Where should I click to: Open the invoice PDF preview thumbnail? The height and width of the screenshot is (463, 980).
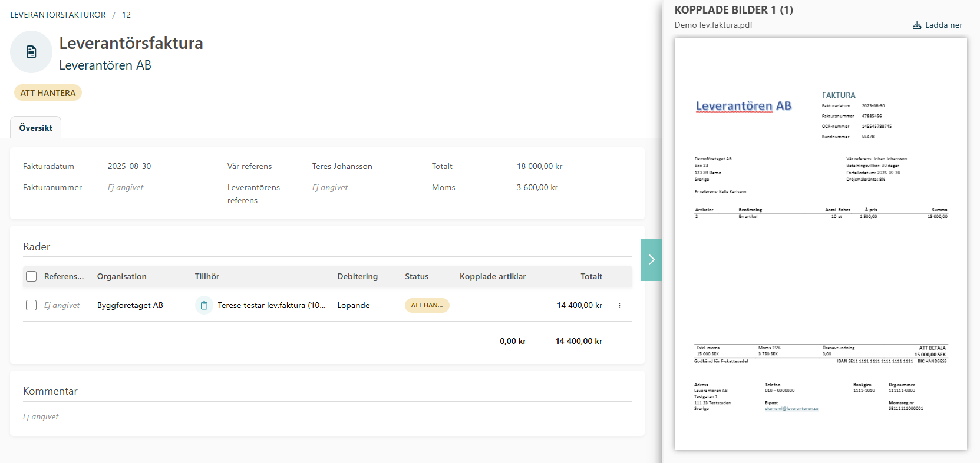click(820, 244)
